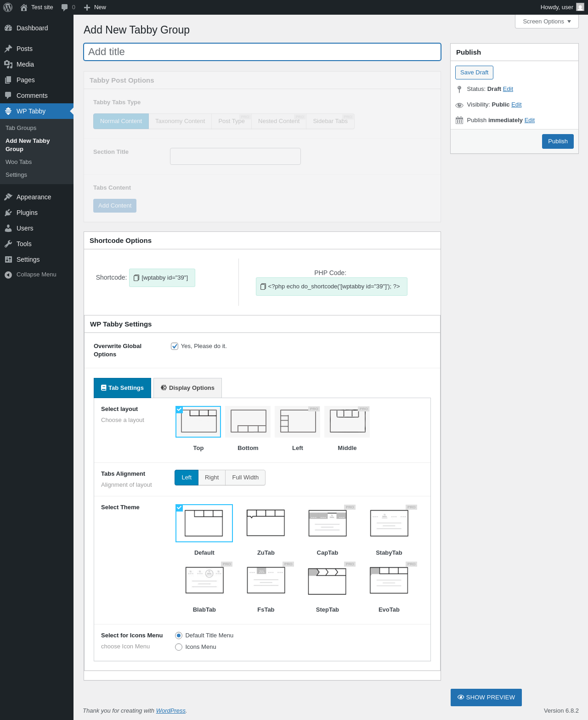Select the Middle layout thumbnail
The image size is (588, 720).
tap(347, 422)
